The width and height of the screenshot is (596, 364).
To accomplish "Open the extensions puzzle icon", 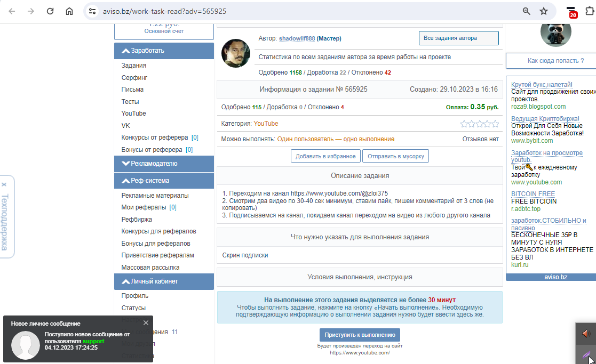I will [590, 11].
